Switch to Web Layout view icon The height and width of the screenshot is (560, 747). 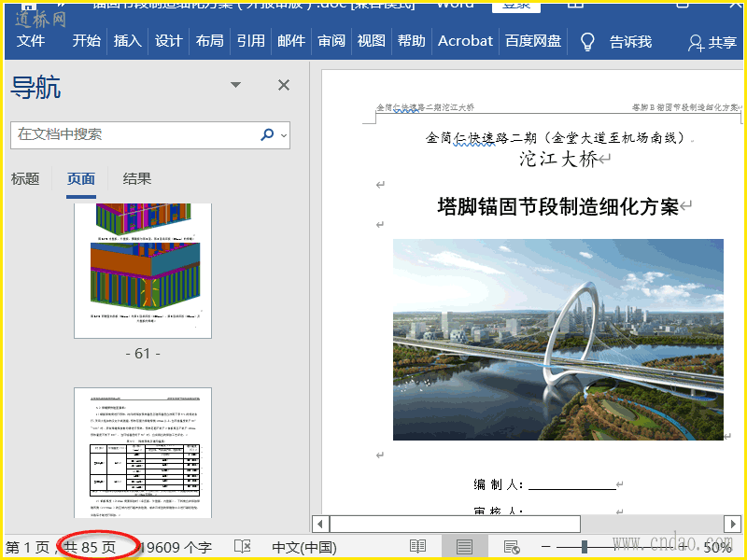pos(511,547)
